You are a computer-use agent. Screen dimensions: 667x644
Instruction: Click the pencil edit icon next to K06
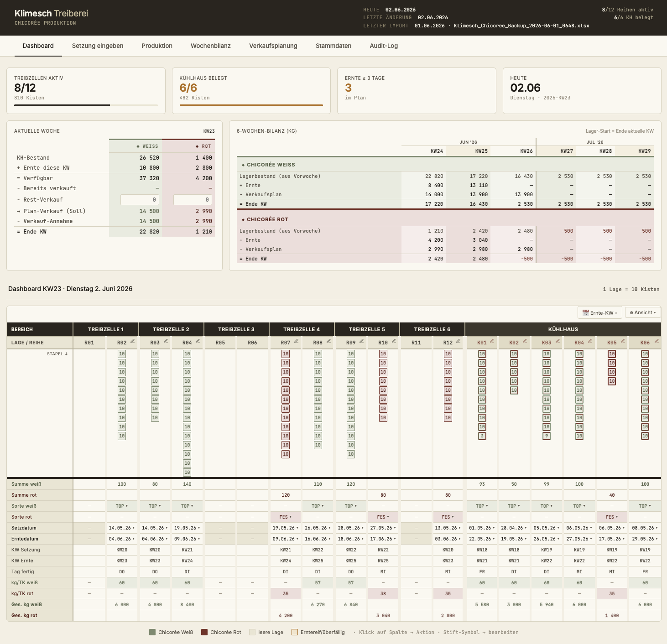[x=657, y=341]
